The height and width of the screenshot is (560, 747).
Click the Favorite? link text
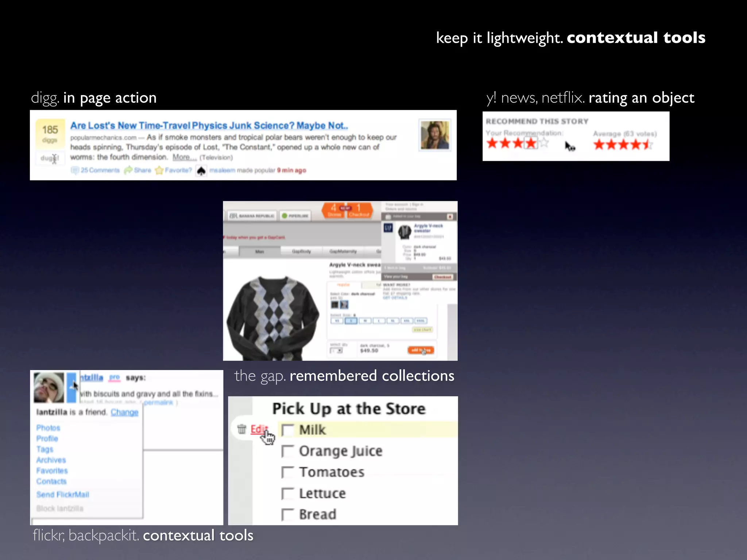(x=178, y=170)
